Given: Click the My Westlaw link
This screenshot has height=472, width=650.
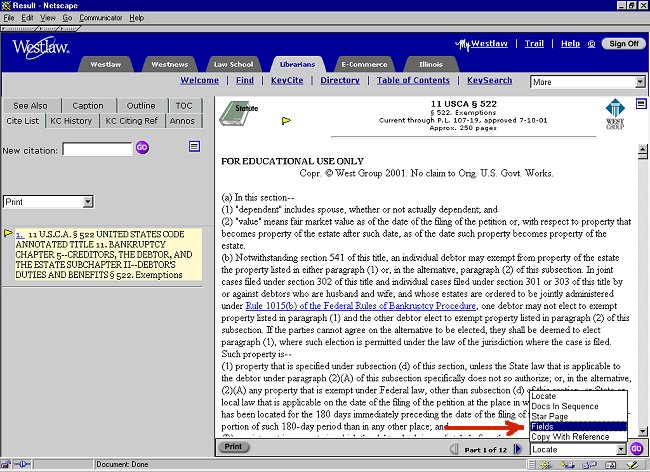Looking at the screenshot, I should (482, 44).
